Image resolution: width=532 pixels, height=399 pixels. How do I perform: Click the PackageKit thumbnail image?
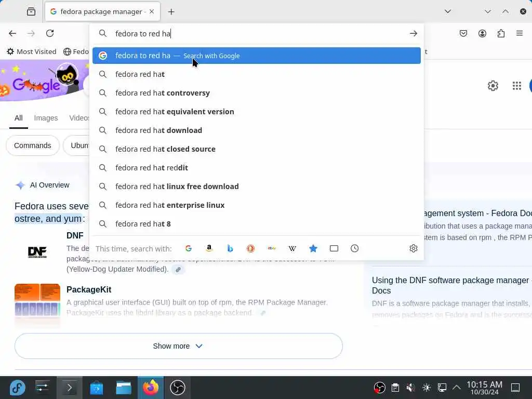tap(37, 300)
